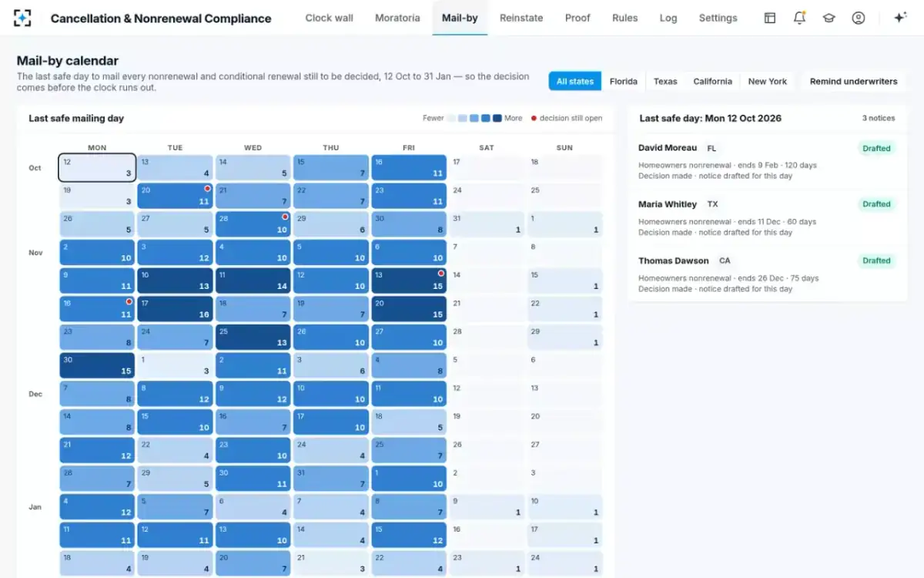Select Friday 13 November calendar cell
This screenshot has width=924, height=578.
(x=409, y=281)
